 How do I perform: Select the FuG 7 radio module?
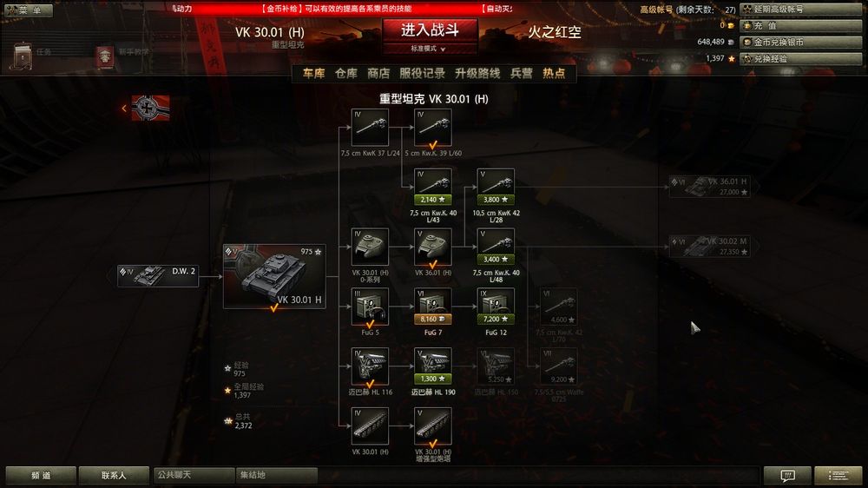[433, 307]
